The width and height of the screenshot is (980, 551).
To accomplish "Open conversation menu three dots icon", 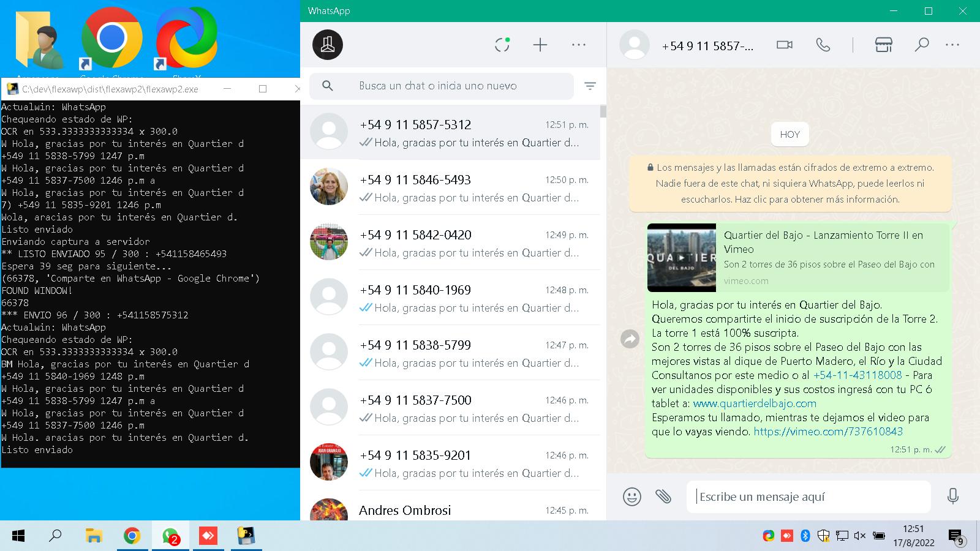I will (952, 45).
